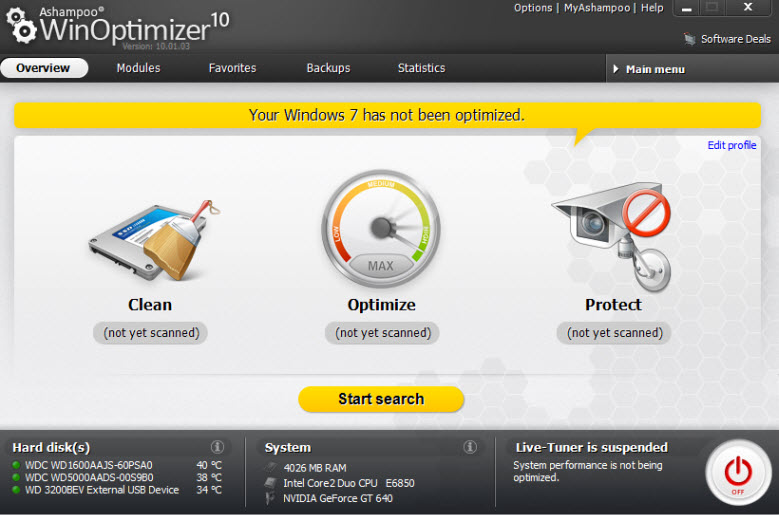Click the Hard disk(s) panel heading
This screenshot has height=515, width=779.
[51, 447]
